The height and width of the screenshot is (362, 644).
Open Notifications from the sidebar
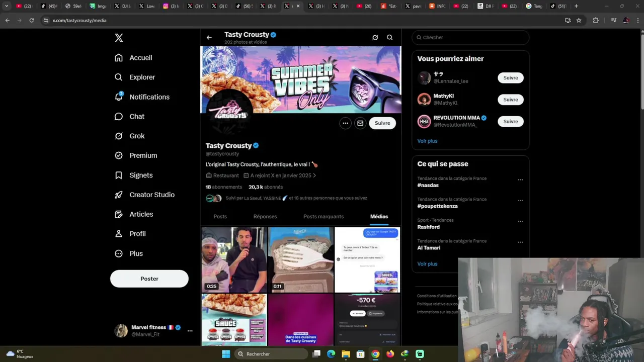(142, 97)
